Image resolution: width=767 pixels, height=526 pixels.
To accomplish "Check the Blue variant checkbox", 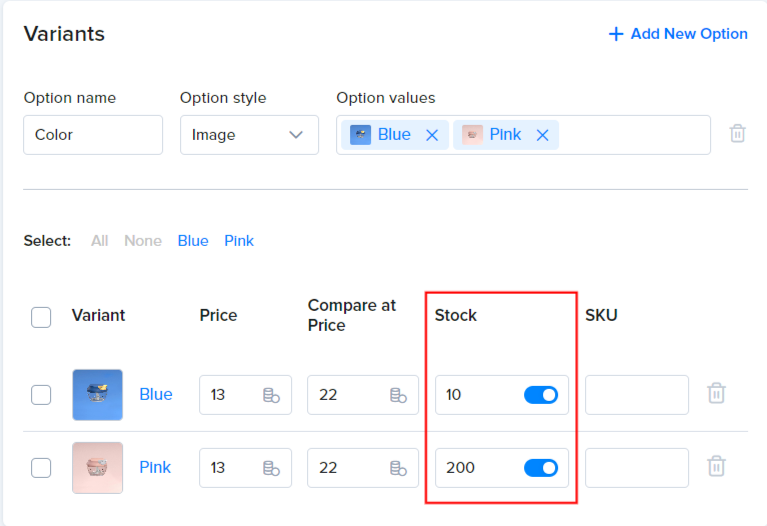I will 41,395.
